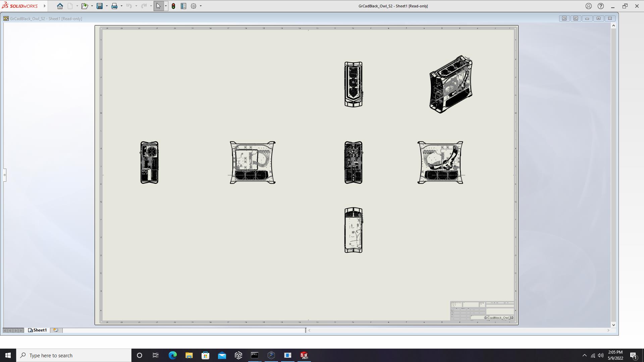Open the Windows Start menu
The width and height of the screenshot is (644, 362).
(x=8, y=355)
